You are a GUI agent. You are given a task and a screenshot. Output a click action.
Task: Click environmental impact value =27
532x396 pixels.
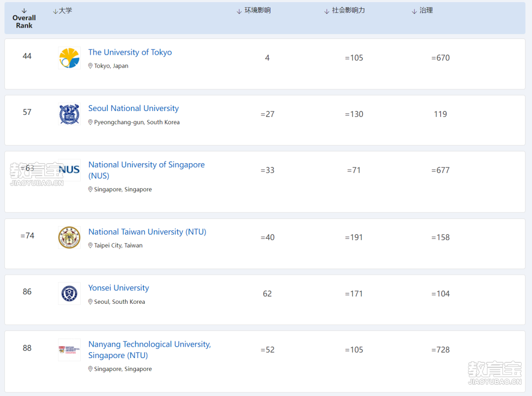pyautogui.click(x=267, y=114)
